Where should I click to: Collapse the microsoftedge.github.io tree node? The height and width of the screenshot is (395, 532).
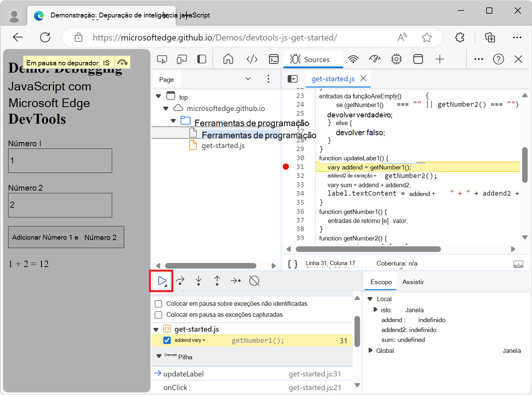click(x=166, y=109)
